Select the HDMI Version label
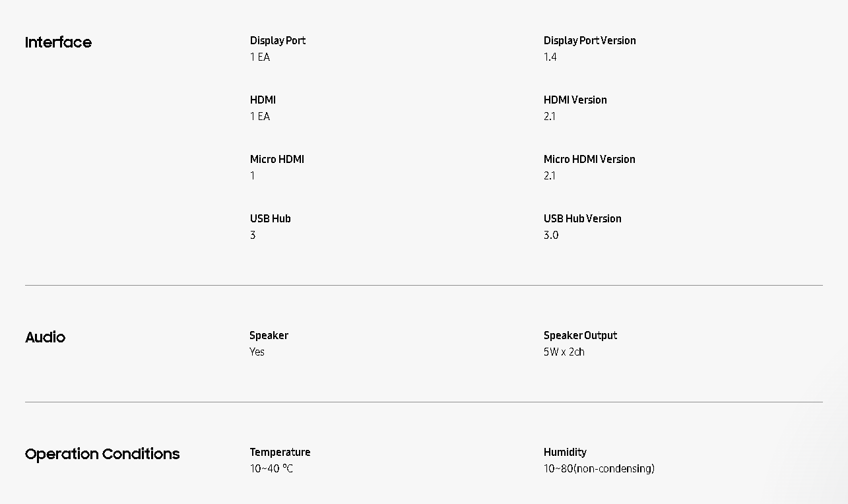The image size is (848, 504). (575, 100)
